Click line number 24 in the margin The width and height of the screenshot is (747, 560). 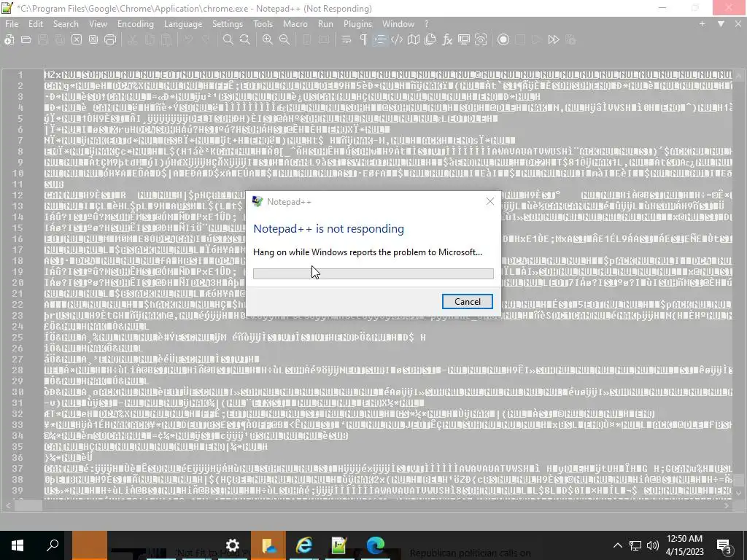[18, 326]
